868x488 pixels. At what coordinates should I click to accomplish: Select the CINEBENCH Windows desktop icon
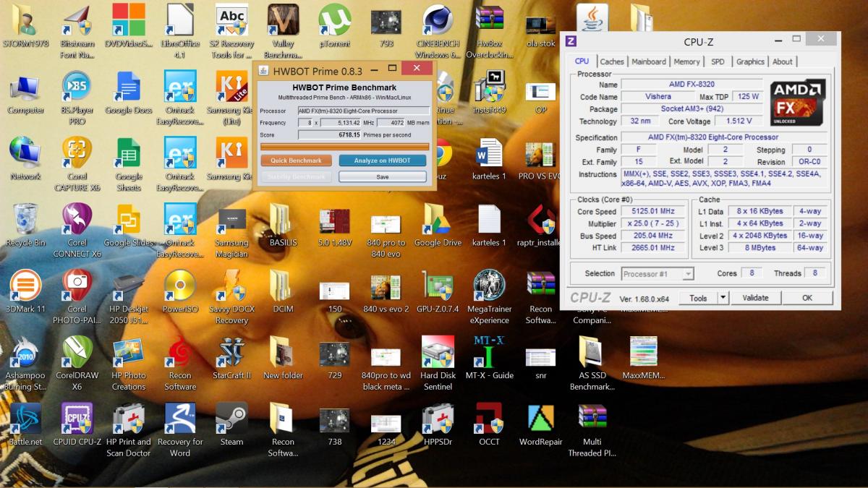coord(438,20)
